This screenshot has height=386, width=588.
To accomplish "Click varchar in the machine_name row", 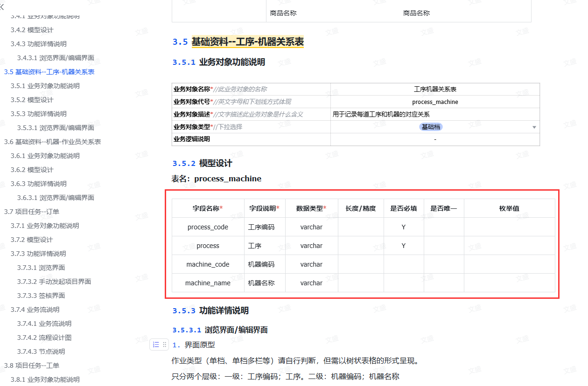I will pos(311,283).
